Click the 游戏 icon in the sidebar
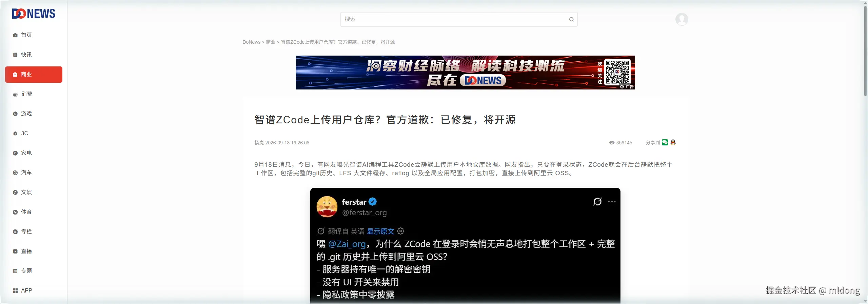The width and height of the screenshot is (868, 304). 15,114
